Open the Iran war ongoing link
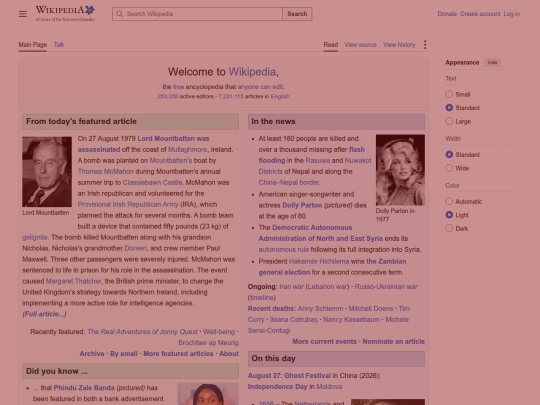This screenshot has height=405, width=540. pyautogui.click(x=291, y=287)
